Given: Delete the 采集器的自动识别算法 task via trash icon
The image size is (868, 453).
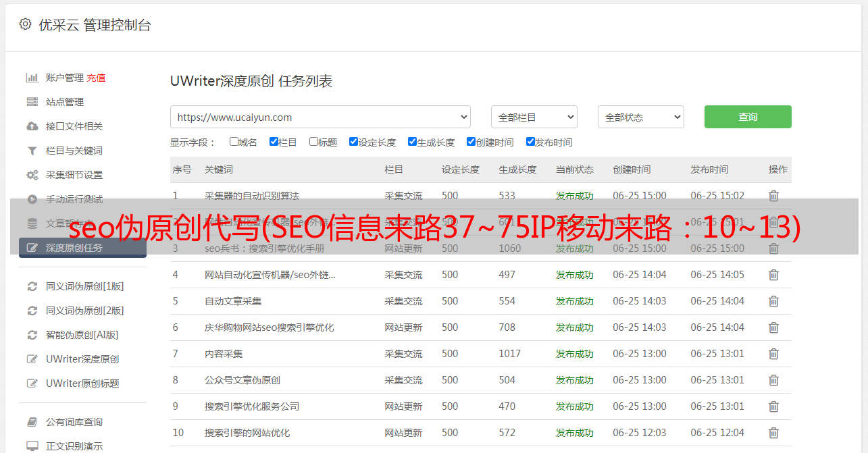Looking at the screenshot, I should pos(773,196).
